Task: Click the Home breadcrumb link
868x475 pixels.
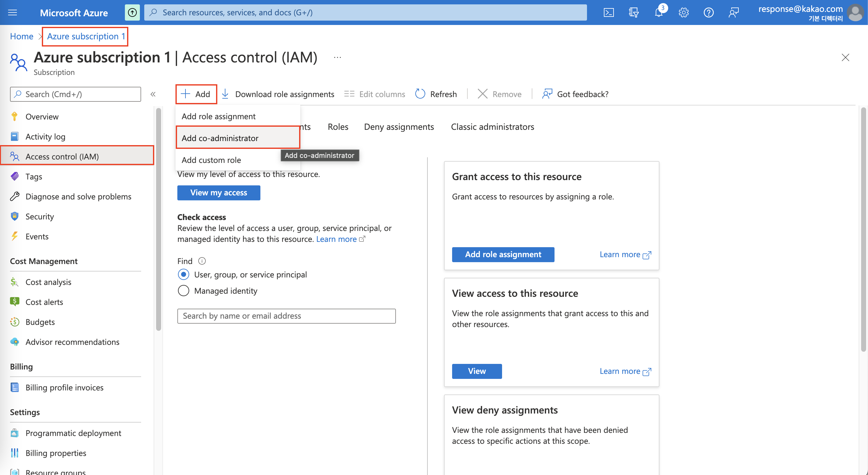Action: pyautogui.click(x=22, y=36)
